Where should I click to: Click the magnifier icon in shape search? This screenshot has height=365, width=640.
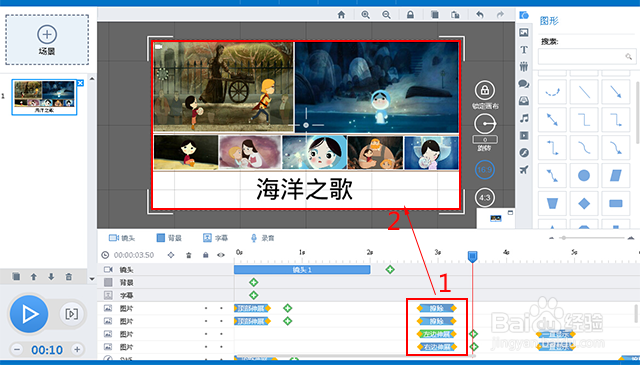[x=629, y=57]
